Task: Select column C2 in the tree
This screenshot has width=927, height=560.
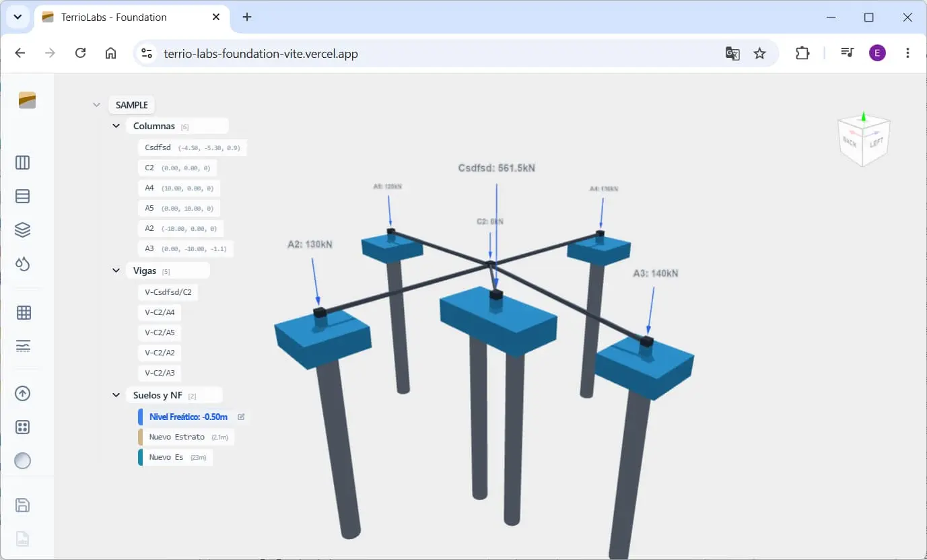Action: point(178,168)
